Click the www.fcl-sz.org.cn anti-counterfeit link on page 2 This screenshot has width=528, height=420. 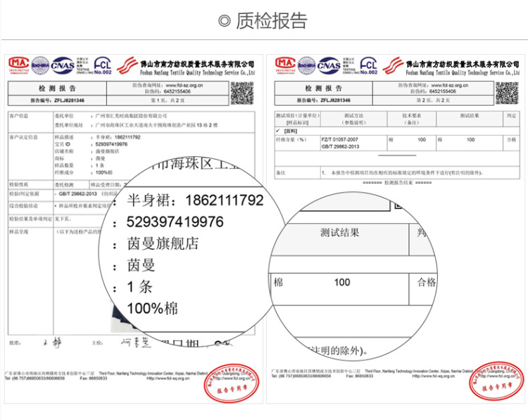tap(450, 86)
